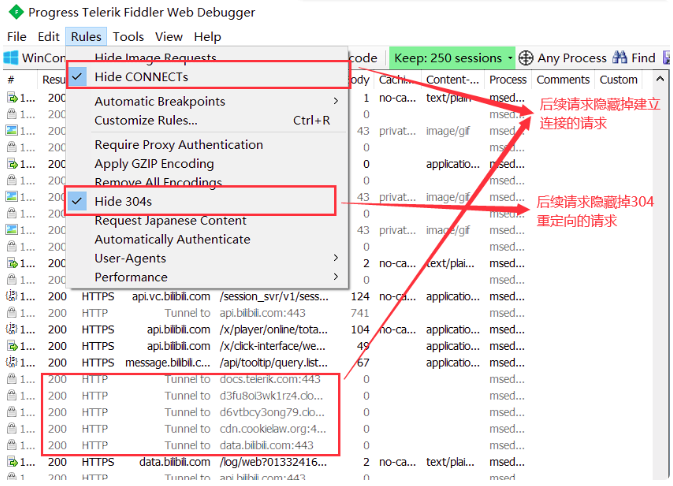Close the open Rules menu
This screenshot has width=673, height=486.
(86, 37)
